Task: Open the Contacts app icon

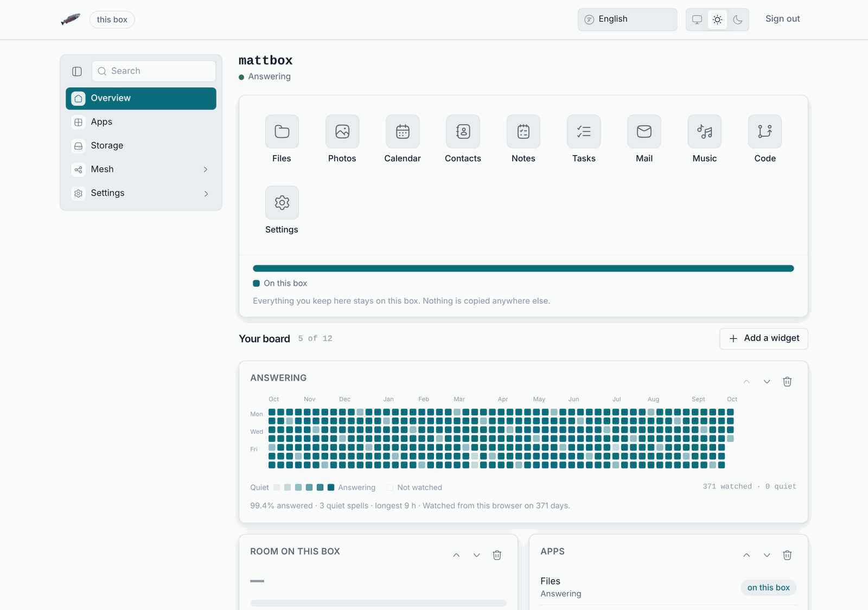Action: pyautogui.click(x=463, y=131)
